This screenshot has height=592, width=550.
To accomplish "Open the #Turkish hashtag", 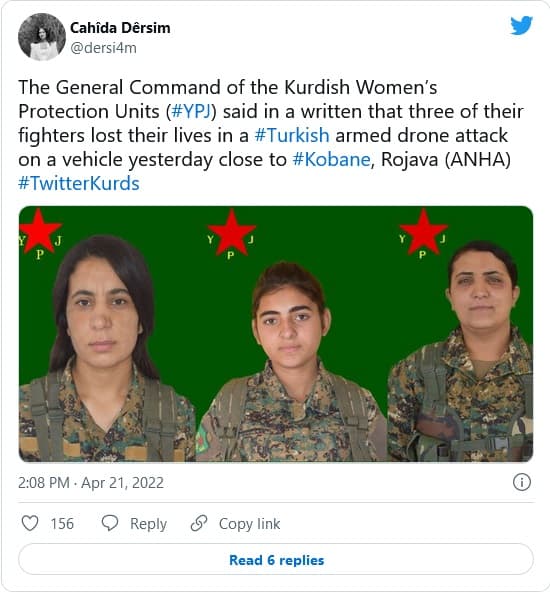I will click(292, 136).
